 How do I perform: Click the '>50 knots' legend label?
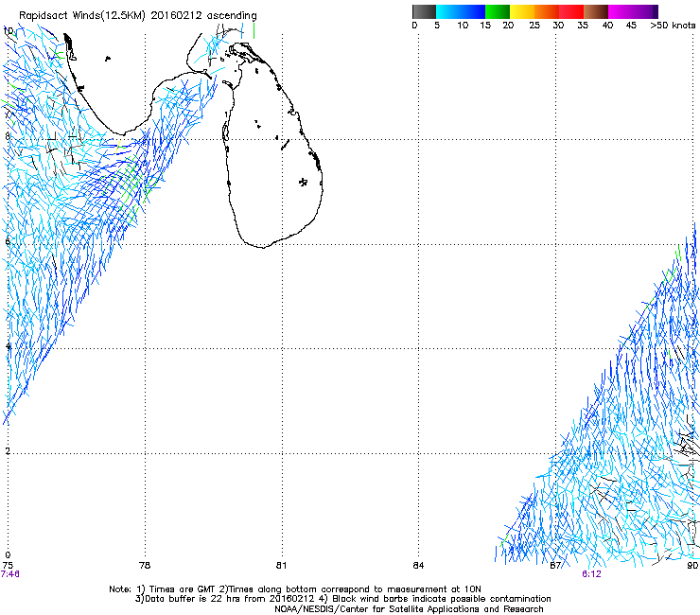point(673,26)
